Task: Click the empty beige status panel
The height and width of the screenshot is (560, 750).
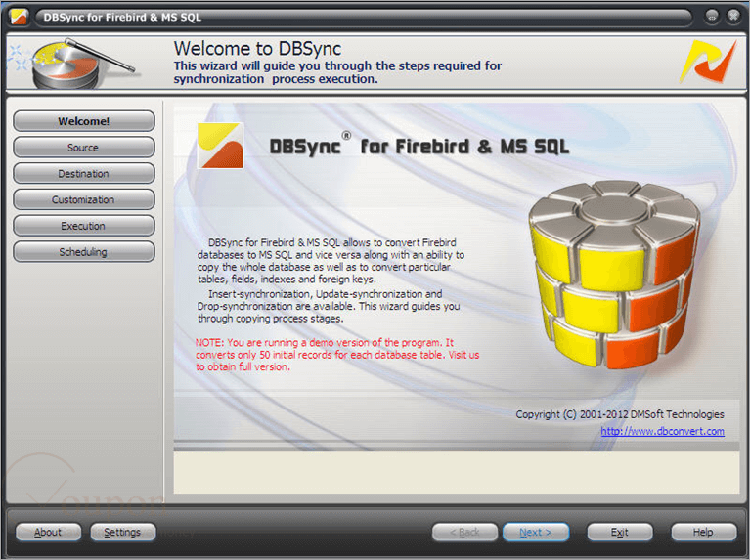Action: (457, 472)
